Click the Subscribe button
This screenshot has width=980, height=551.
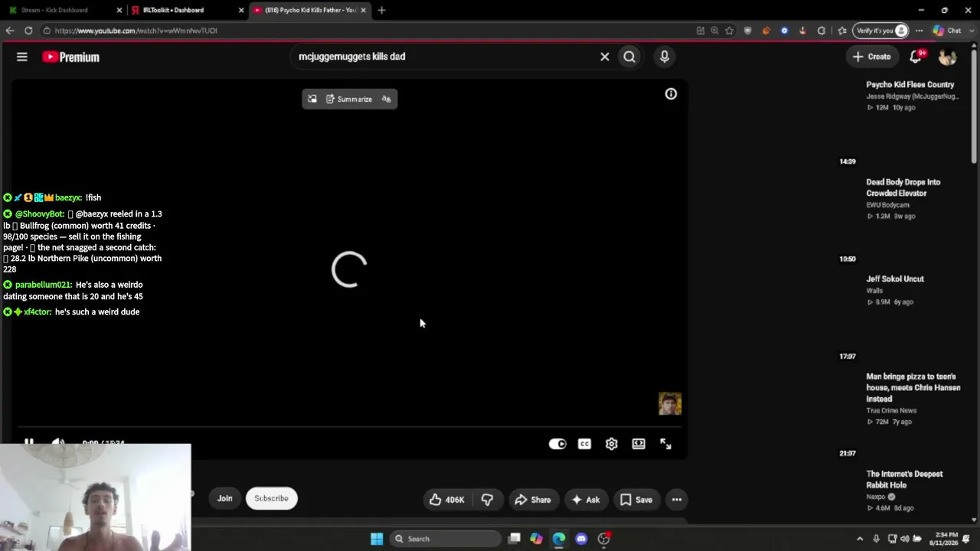pyautogui.click(x=271, y=498)
